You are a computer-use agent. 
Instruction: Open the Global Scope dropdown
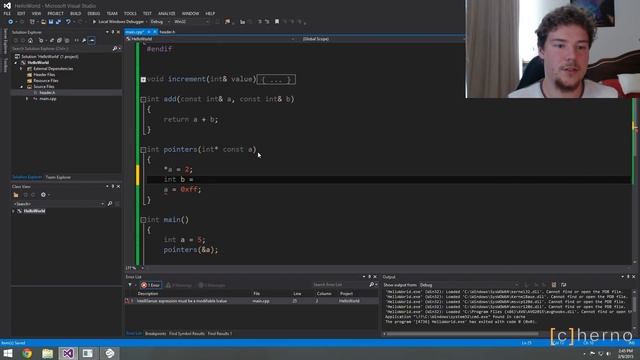point(382,39)
